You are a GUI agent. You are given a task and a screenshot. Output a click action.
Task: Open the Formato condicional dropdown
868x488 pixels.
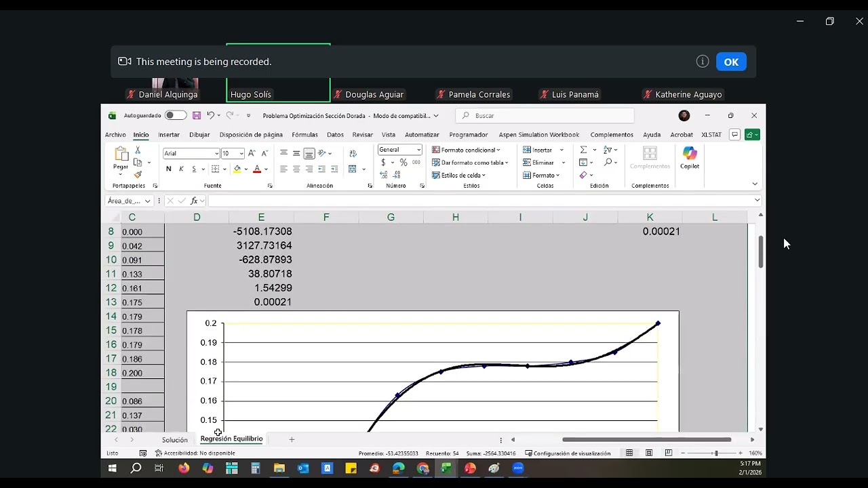point(466,150)
